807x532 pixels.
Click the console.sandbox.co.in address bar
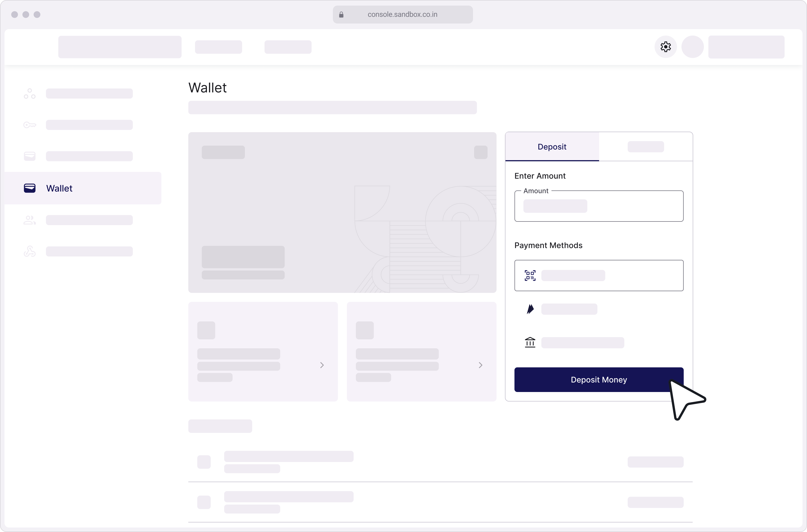(x=403, y=15)
